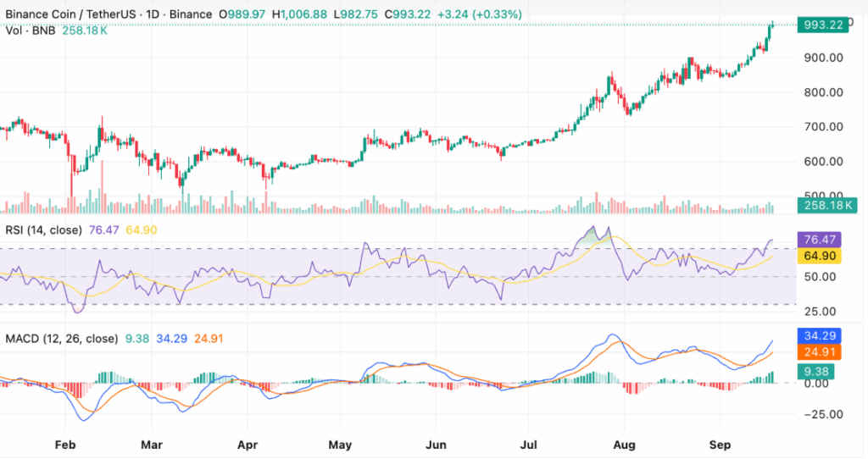
Task: Click the Mar label on time axis
Action: point(152,445)
